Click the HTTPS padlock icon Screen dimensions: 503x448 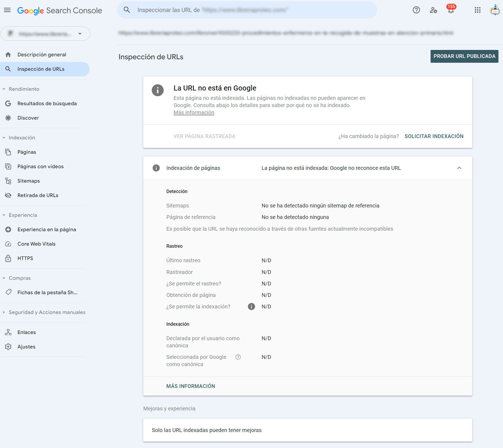click(x=8, y=258)
